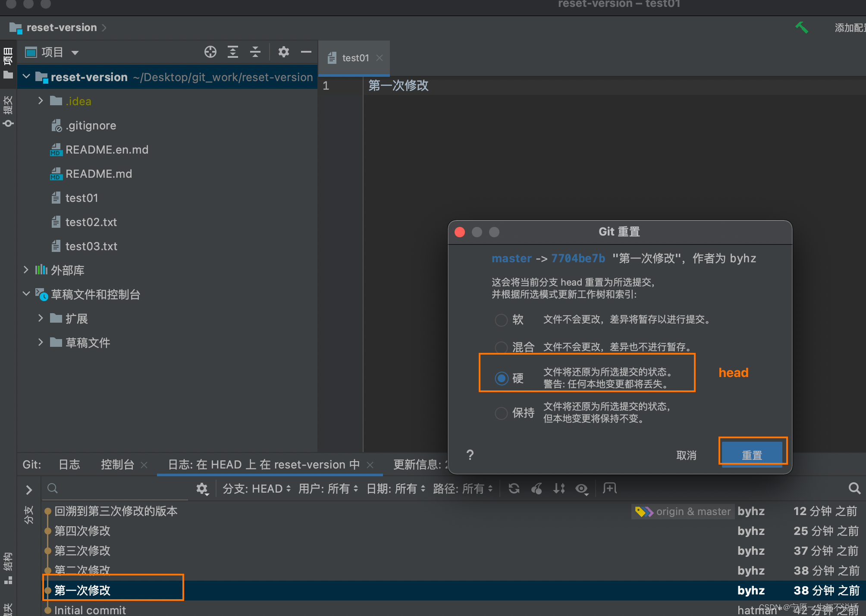Select the test02.txt file
The width and height of the screenshot is (866, 616).
(x=91, y=222)
